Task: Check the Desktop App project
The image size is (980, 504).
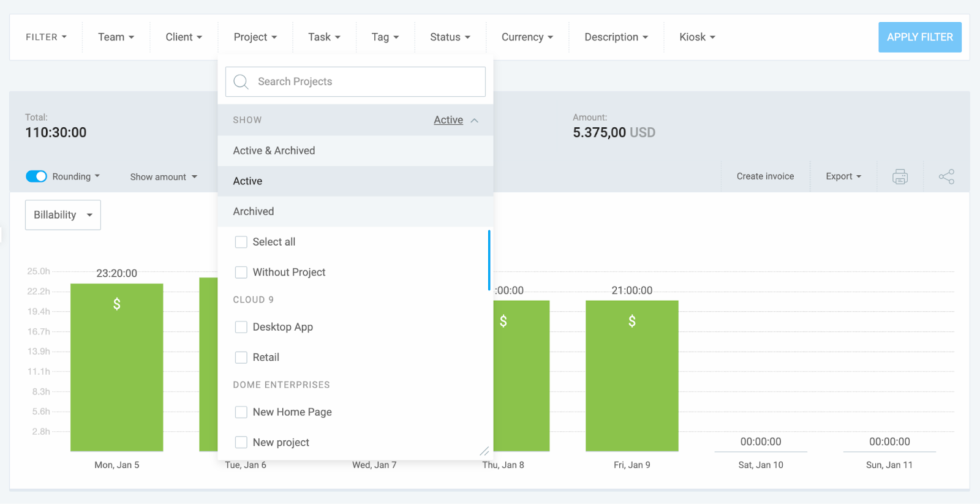Action: click(x=241, y=327)
